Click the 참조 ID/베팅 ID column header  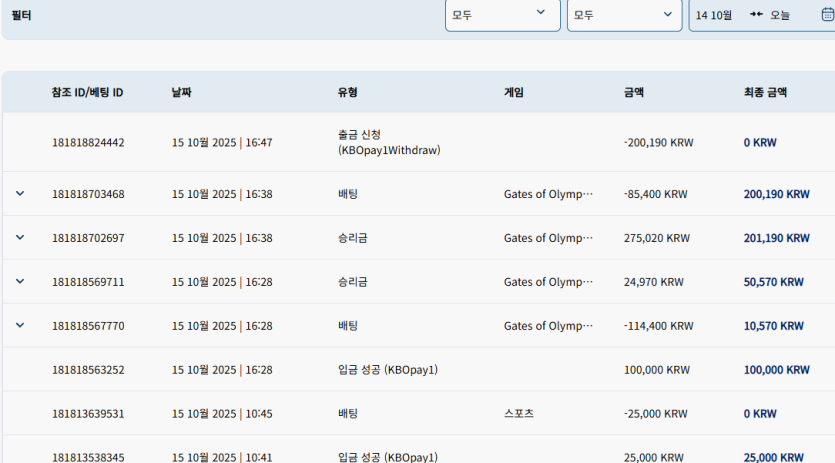87,92
